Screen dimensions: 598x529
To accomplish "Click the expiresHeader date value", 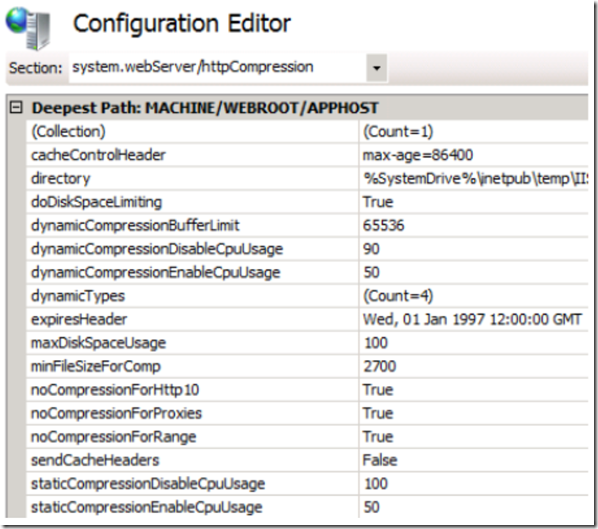I will (472, 320).
